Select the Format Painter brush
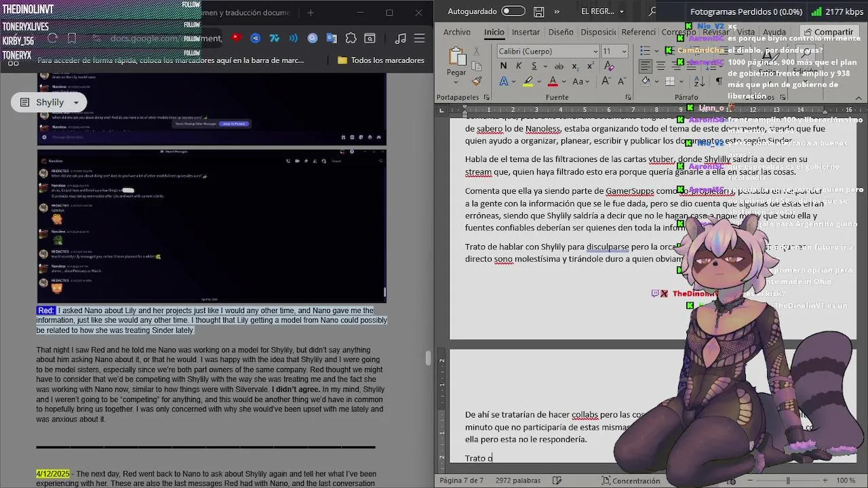The image size is (868, 488). (x=477, y=81)
